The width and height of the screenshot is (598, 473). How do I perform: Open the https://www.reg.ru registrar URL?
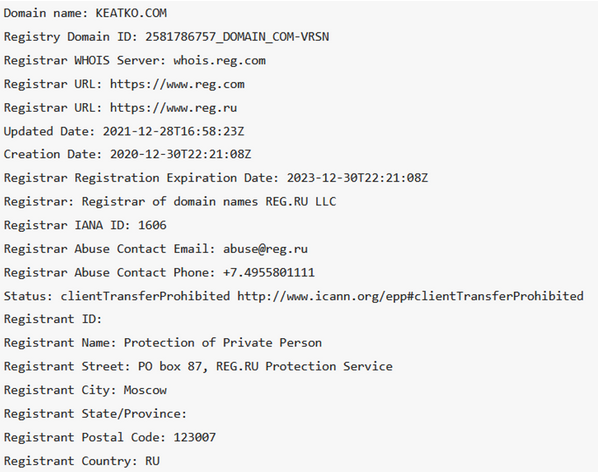pos(174,108)
